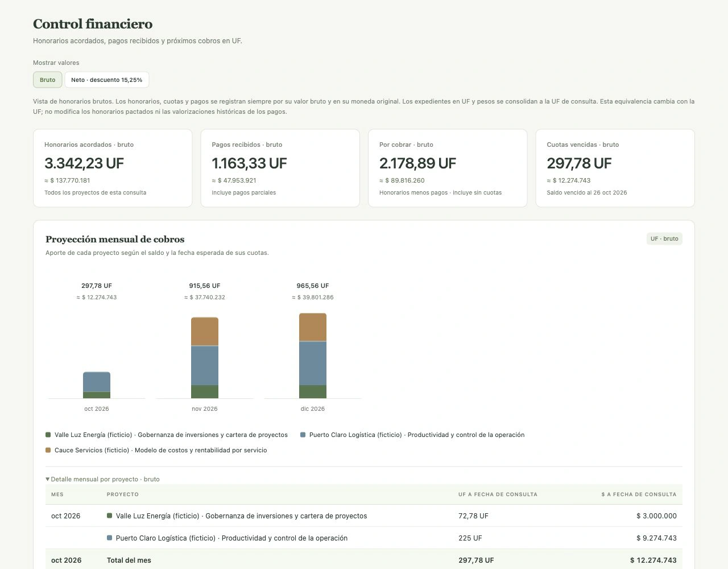Click the "Proyección mensual de cobros" heading
The height and width of the screenshot is (569, 728).
point(115,239)
